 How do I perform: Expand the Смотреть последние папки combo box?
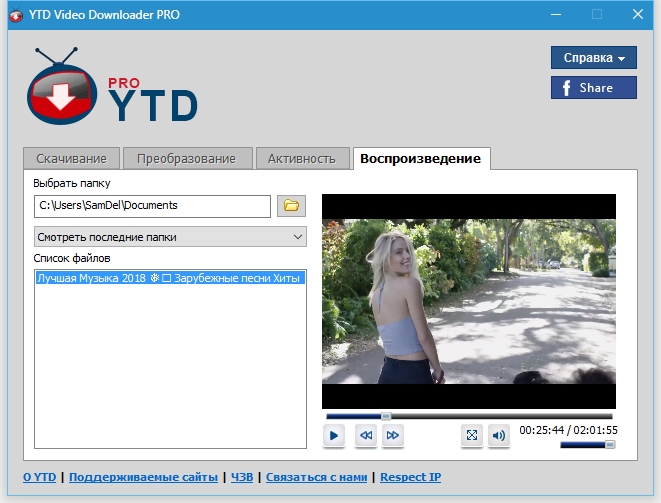coord(170,237)
